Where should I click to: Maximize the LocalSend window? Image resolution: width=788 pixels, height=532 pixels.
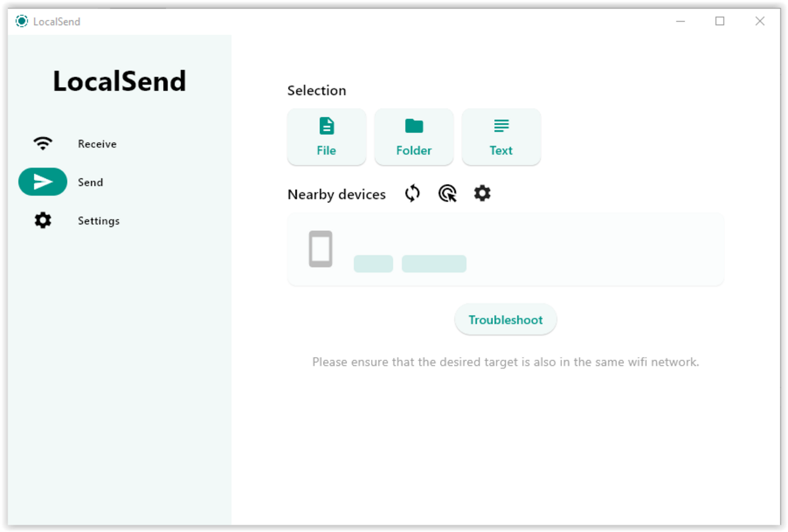720,21
